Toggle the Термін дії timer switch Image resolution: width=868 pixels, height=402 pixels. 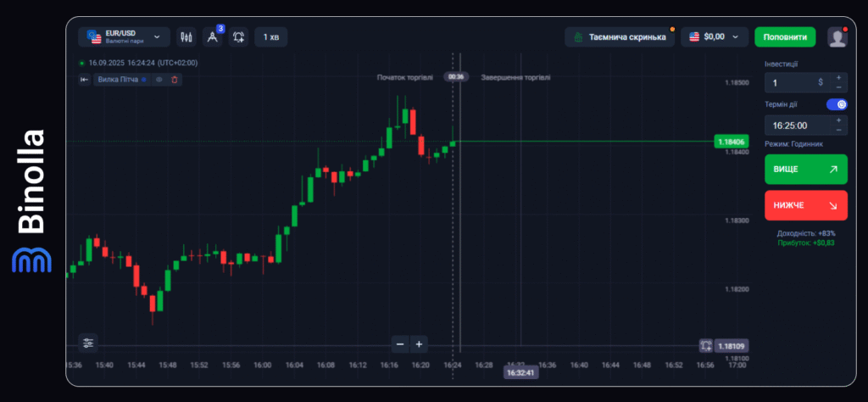click(837, 104)
